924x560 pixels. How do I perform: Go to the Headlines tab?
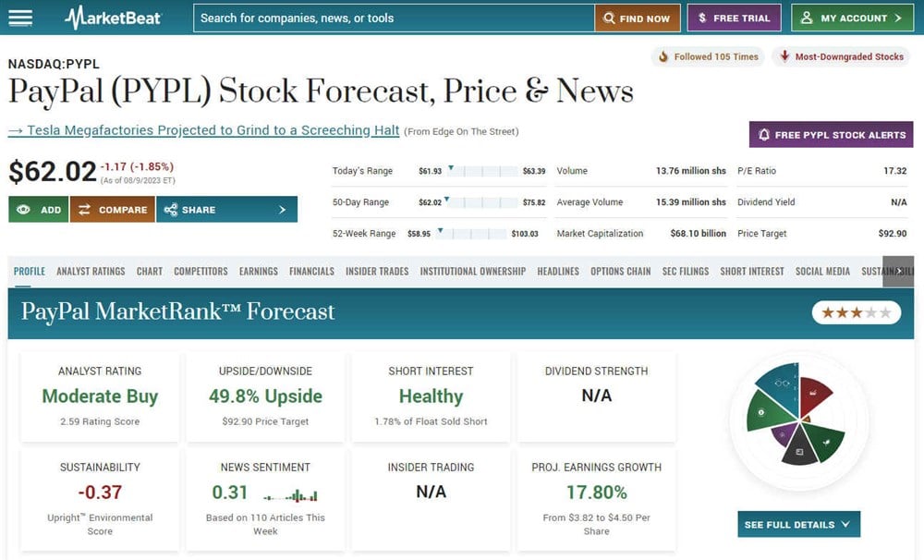point(558,271)
